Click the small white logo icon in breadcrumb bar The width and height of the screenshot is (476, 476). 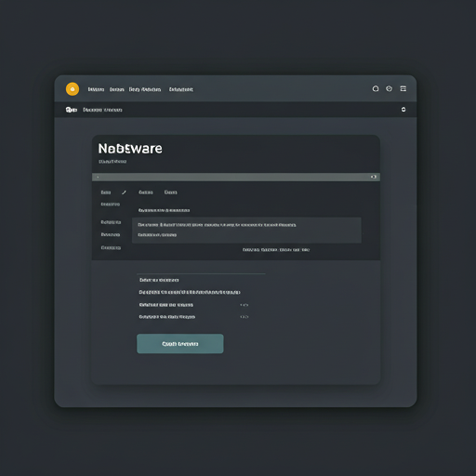click(72, 110)
